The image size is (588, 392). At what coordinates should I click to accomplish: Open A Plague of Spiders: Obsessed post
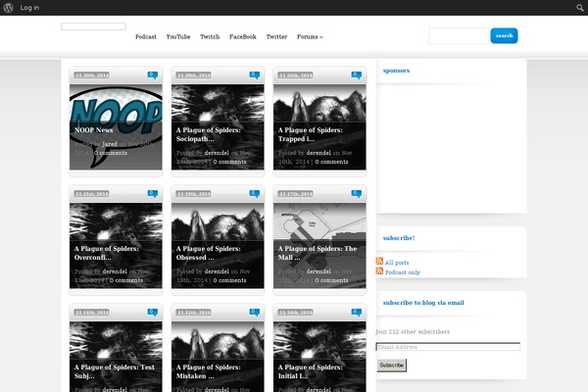point(209,253)
